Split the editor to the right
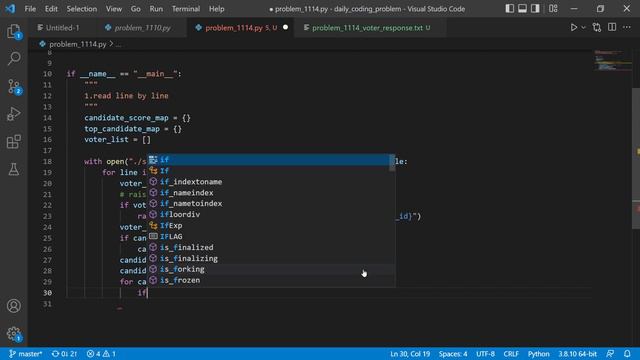Image resolution: width=640 pixels, height=360 pixels. coord(612,27)
